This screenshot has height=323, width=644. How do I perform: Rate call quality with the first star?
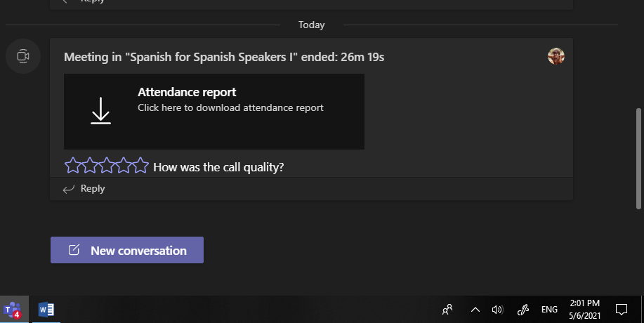click(73, 166)
